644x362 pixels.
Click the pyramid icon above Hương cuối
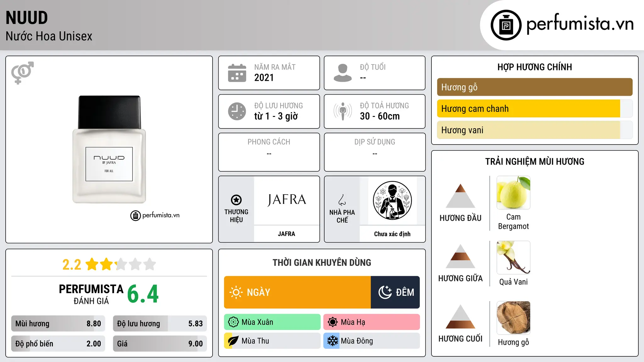coord(460,316)
